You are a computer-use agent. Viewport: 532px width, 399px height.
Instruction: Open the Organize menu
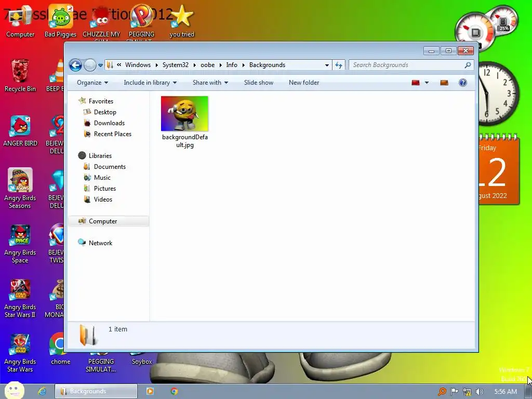coord(92,83)
